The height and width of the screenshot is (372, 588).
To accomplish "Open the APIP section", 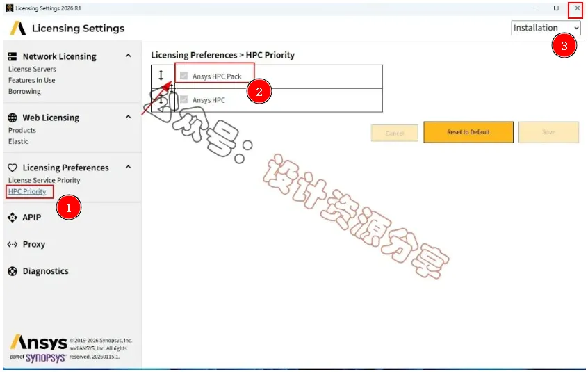I will 32,218.
